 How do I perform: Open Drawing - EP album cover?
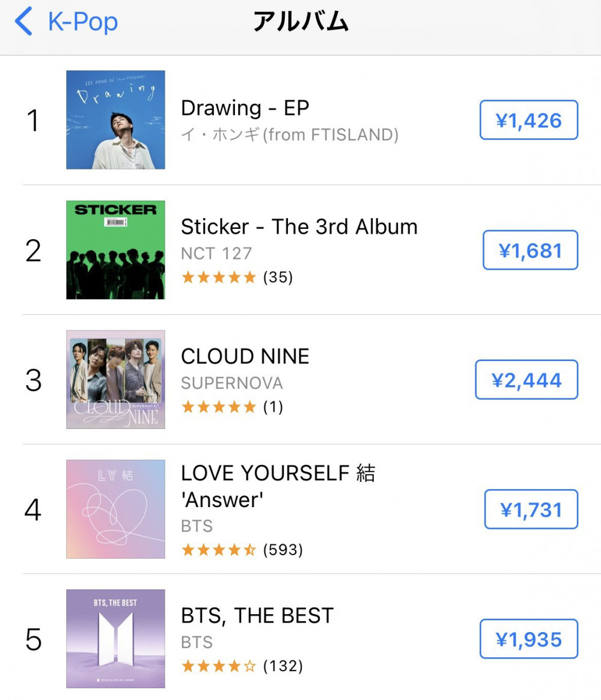coord(115,120)
